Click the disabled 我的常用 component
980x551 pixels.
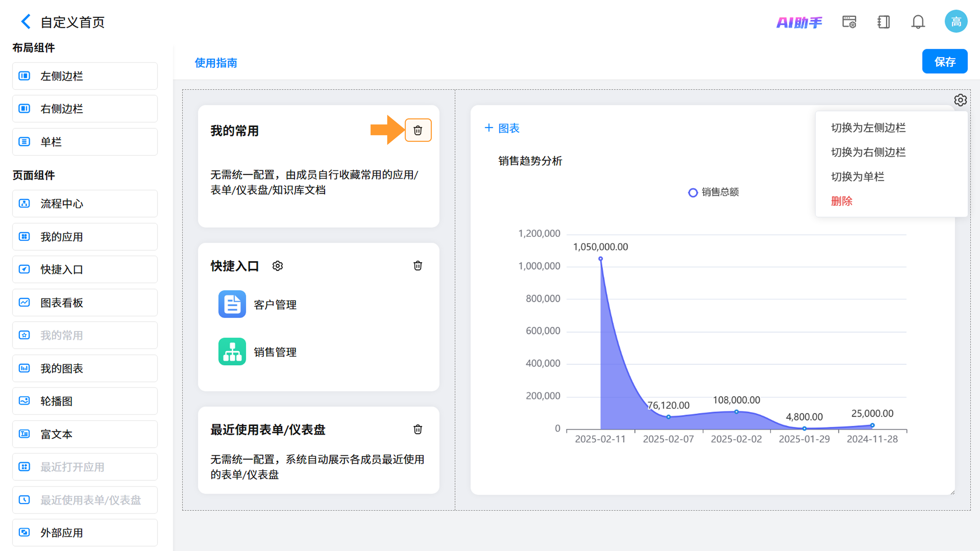[x=85, y=335]
